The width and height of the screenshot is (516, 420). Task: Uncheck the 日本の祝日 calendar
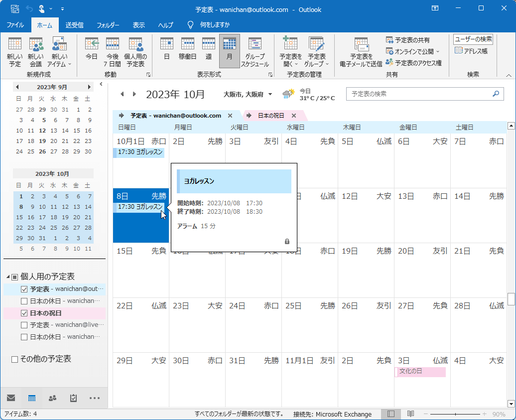point(24,313)
